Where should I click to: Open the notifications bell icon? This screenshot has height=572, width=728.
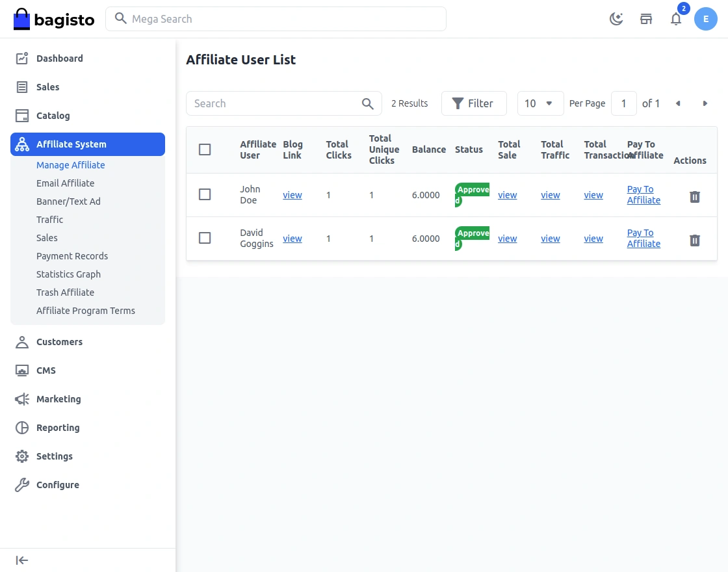676,19
